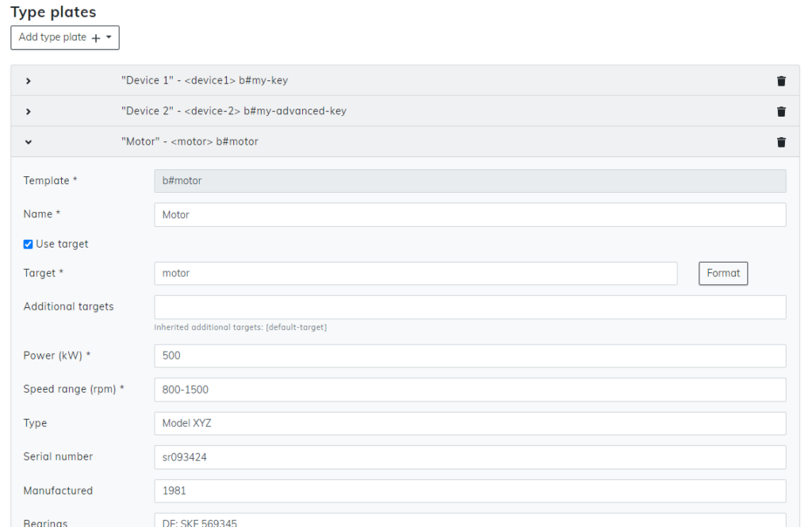This screenshot has height=527, width=812.
Task: Select the "Motor" header title text
Action: [x=190, y=141]
